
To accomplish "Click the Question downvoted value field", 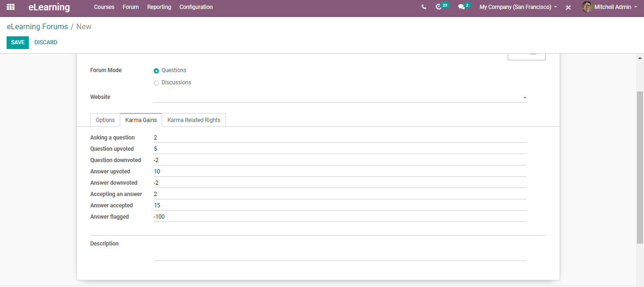I will pyautogui.click(x=340, y=160).
